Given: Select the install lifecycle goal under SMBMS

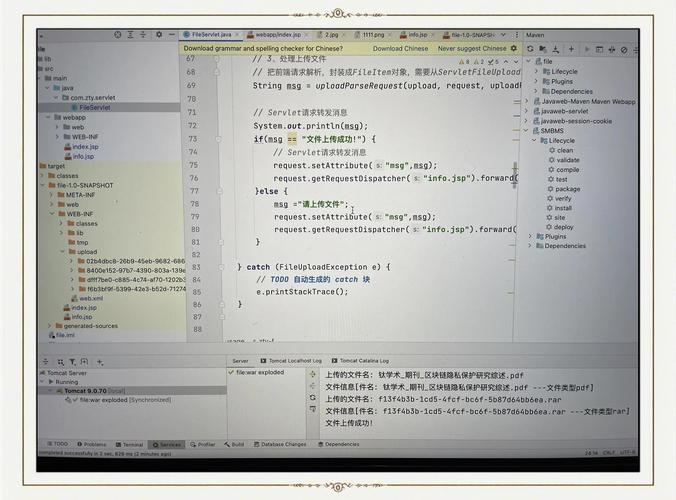Looking at the screenshot, I should tap(560, 208).
